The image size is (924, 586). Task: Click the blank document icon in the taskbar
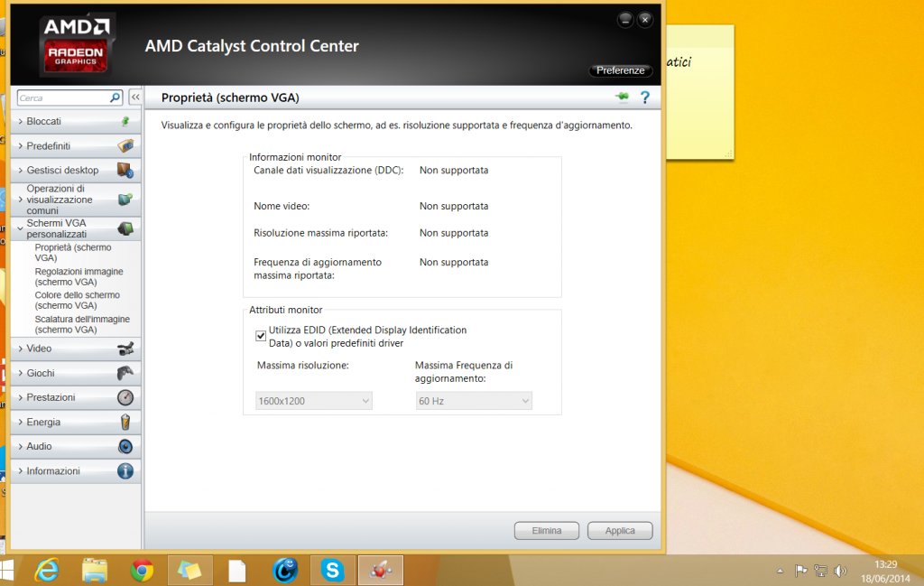(x=237, y=571)
